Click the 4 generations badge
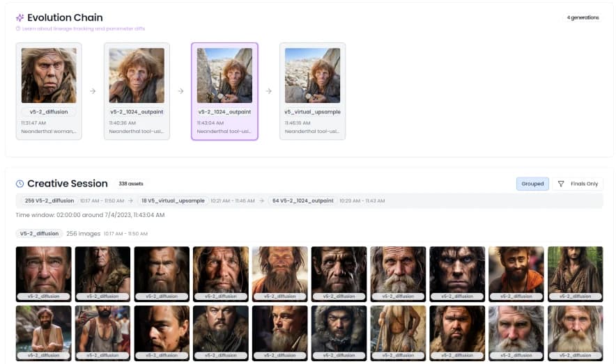This screenshot has height=364, width=616. [x=583, y=17]
